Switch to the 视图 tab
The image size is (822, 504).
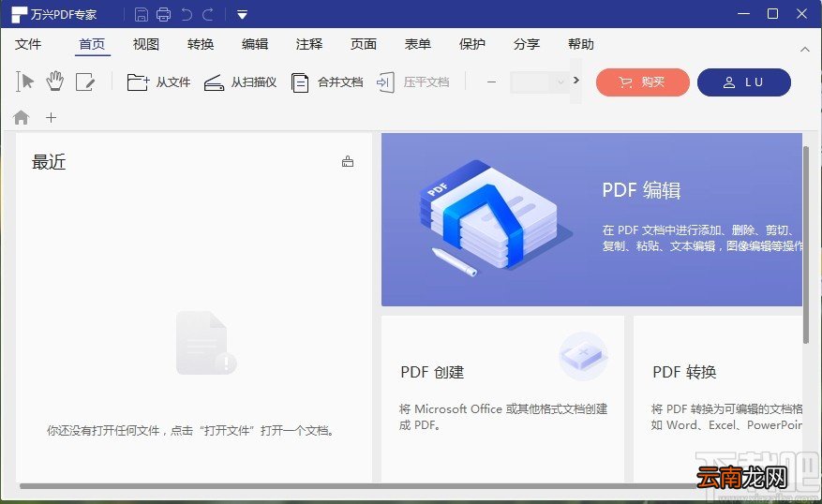(145, 44)
